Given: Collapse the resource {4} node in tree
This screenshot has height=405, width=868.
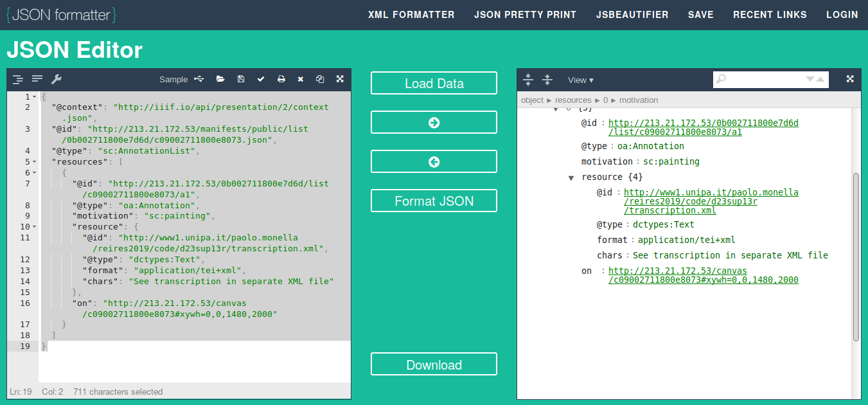Looking at the screenshot, I should point(571,177).
